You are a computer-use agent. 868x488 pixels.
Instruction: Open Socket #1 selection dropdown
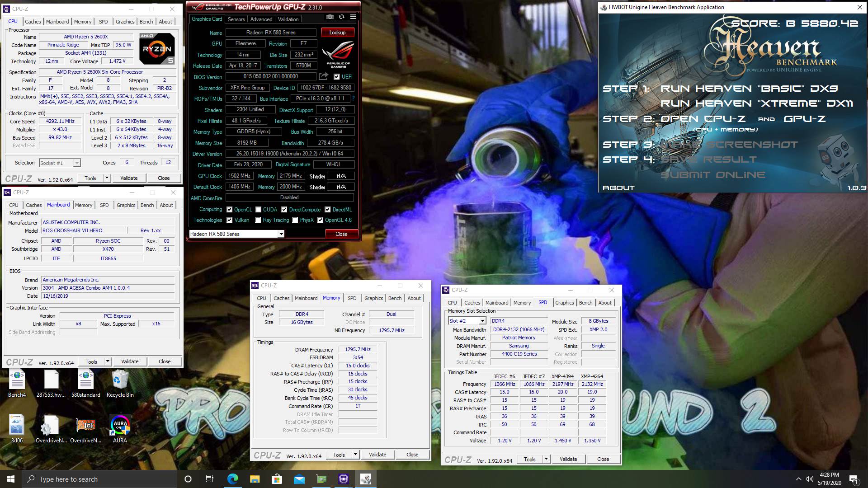coord(60,163)
